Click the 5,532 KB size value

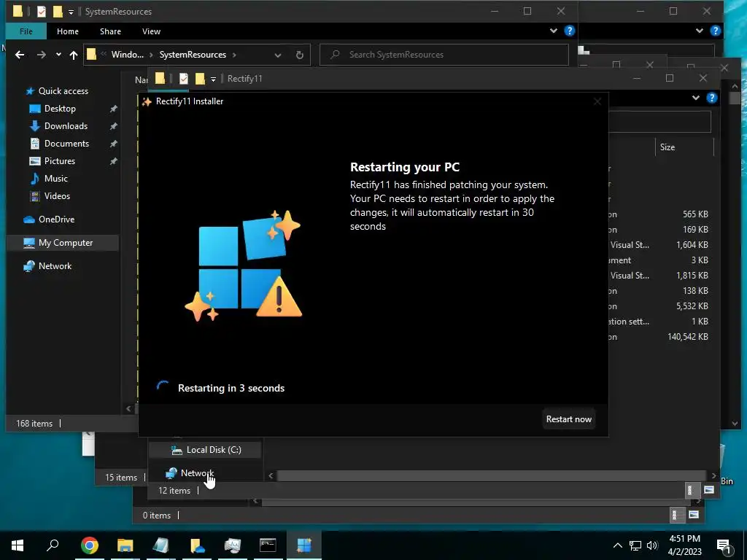pyautogui.click(x=692, y=306)
